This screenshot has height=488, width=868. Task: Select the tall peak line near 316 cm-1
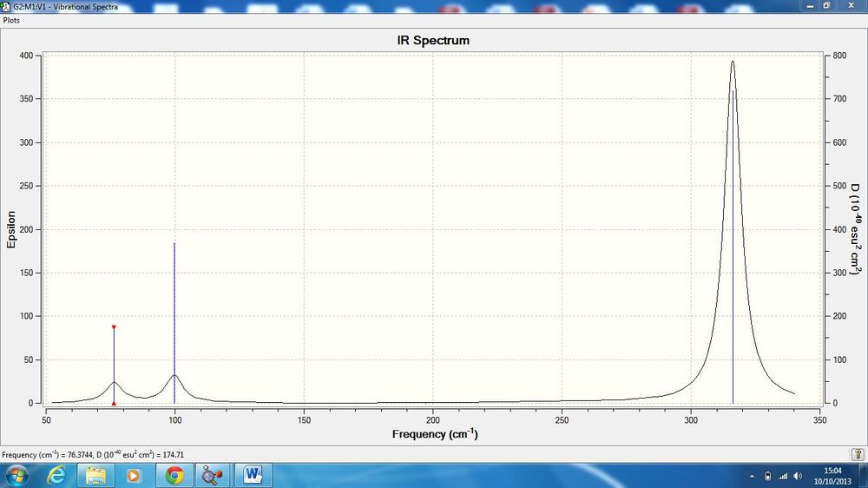(x=733, y=247)
